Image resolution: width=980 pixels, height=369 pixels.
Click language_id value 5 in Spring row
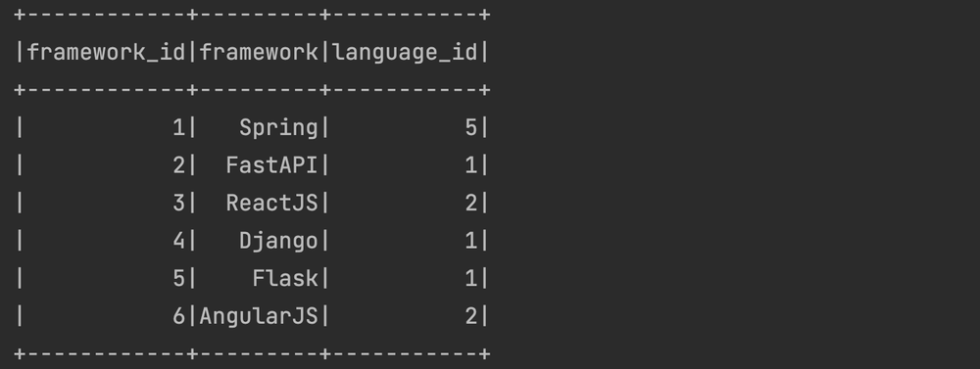pos(471,128)
